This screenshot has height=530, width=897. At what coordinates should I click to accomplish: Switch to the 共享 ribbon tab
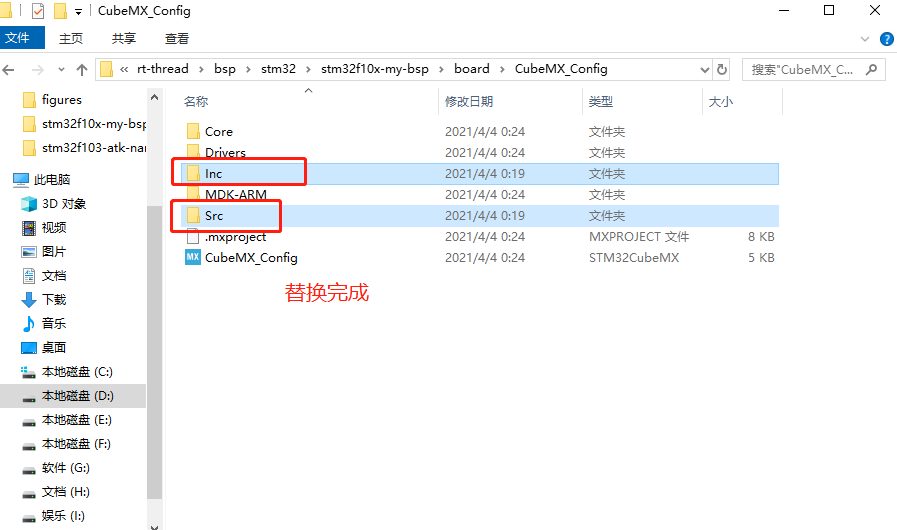[124, 38]
